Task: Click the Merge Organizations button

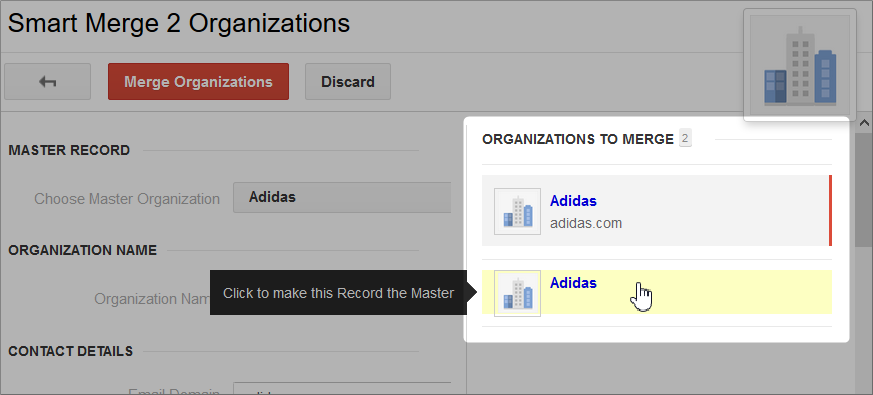Action: click(198, 82)
